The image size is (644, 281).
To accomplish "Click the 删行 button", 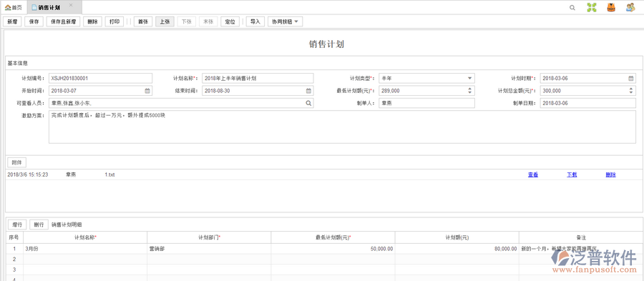I will (39, 225).
